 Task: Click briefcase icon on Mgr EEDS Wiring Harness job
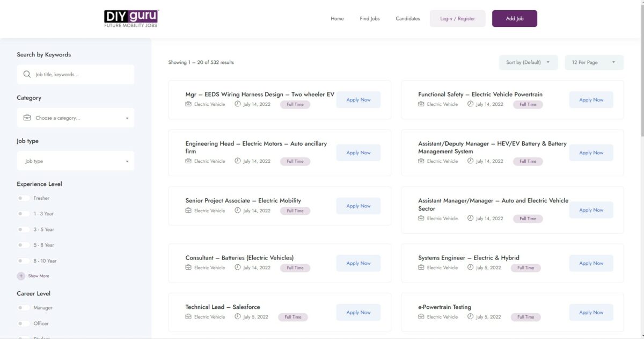(x=188, y=104)
